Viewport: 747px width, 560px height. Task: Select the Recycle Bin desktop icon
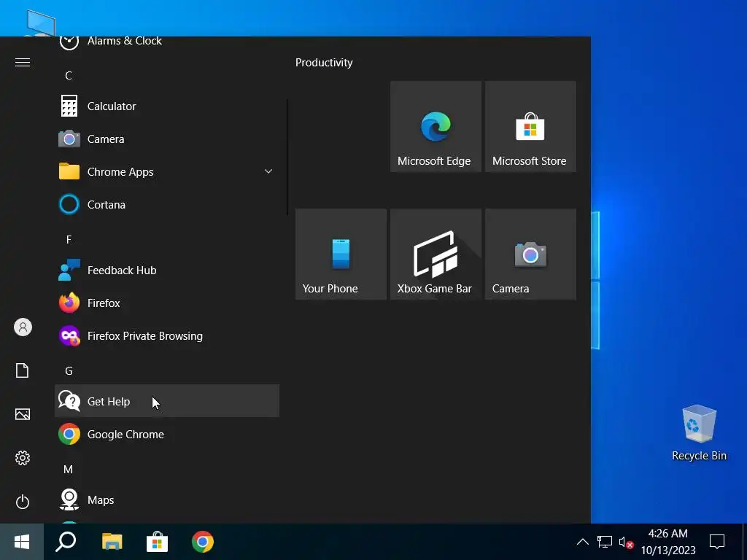(699, 433)
